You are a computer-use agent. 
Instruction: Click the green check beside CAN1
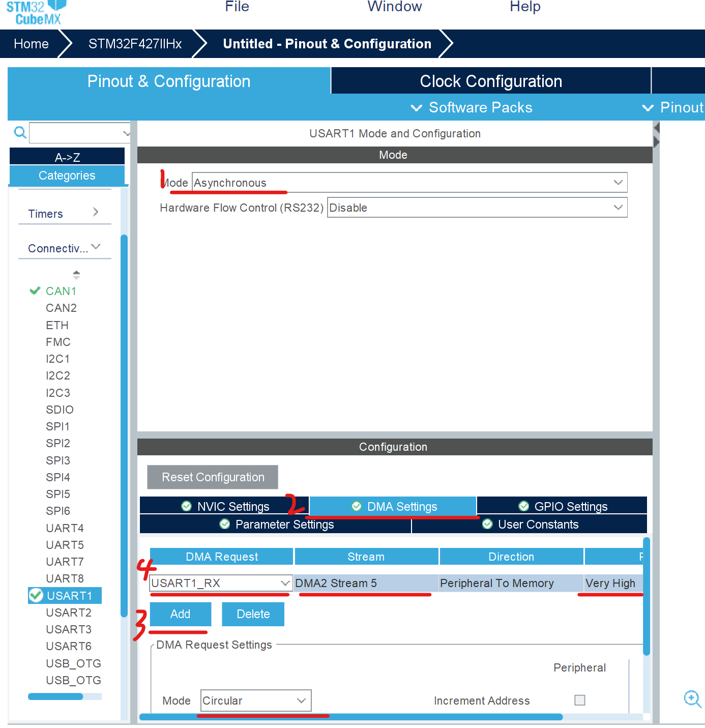(x=35, y=290)
